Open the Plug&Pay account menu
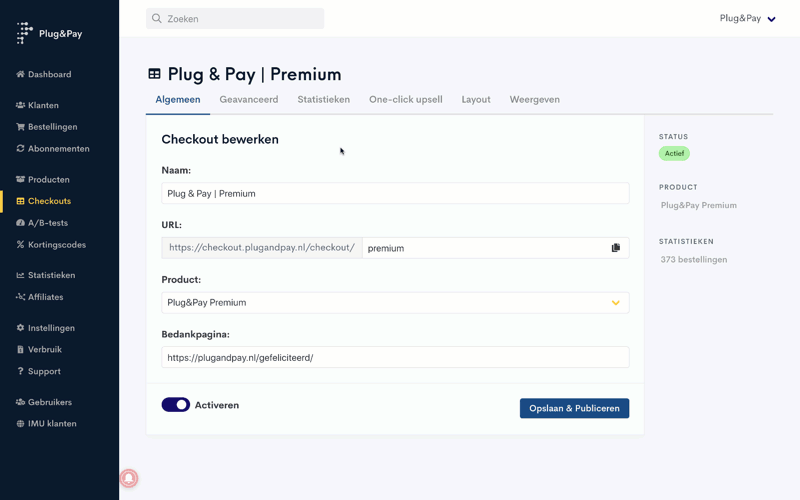The width and height of the screenshot is (800, 500). click(748, 18)
